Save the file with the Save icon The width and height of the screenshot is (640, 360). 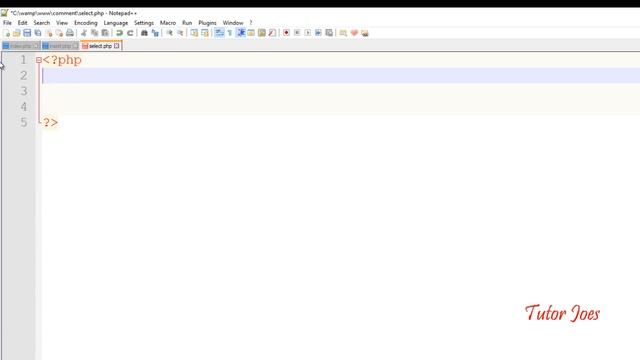coord(27,33)
